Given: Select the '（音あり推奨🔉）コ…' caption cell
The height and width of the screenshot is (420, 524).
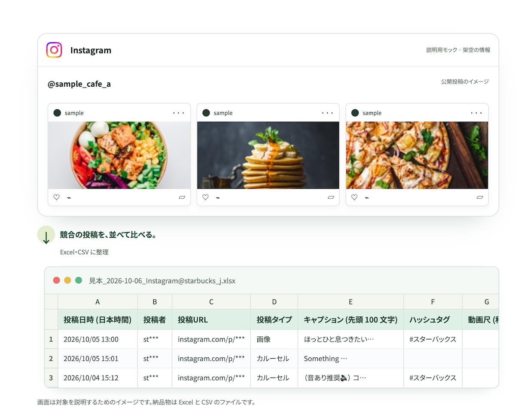Looking at the screenshot, I should click(x=350, y=378).
